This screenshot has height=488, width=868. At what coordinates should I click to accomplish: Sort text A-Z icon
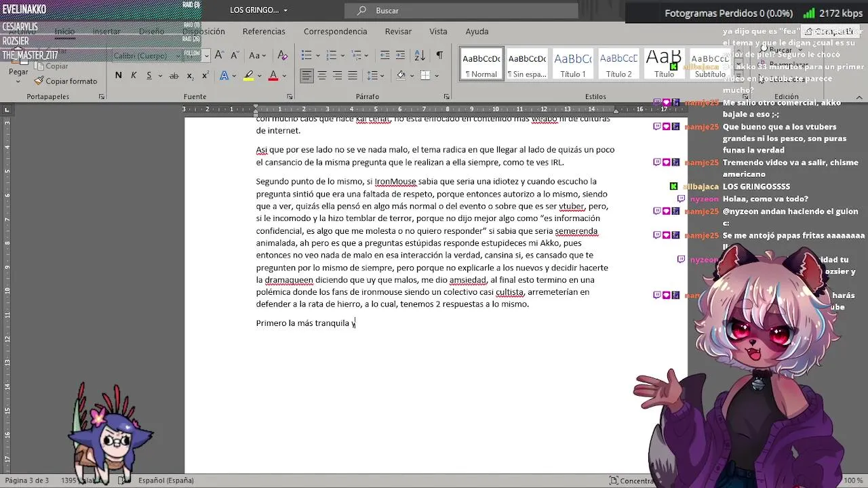420,55
